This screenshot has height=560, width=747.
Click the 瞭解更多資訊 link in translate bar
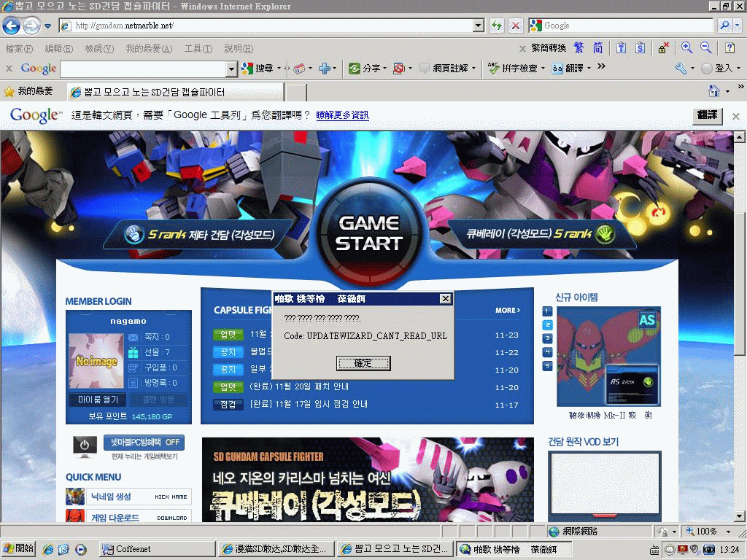click(x=342, y=115)
